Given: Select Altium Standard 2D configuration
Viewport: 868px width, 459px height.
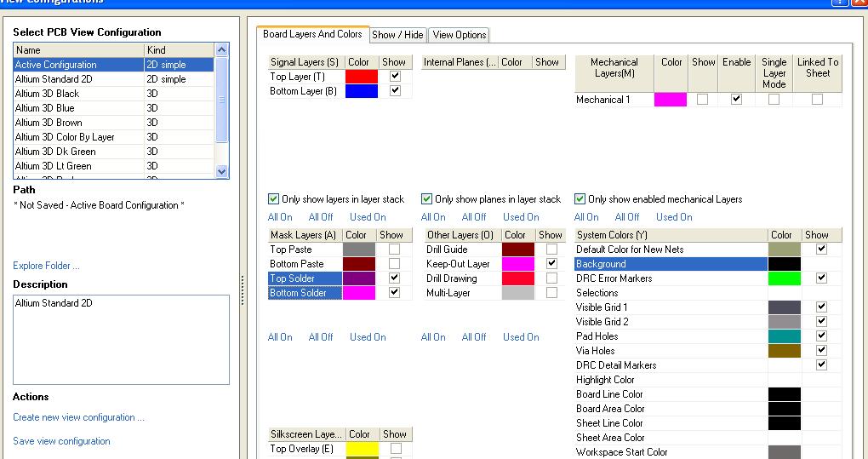Looking at the screenshot, I should coord(113,79).
